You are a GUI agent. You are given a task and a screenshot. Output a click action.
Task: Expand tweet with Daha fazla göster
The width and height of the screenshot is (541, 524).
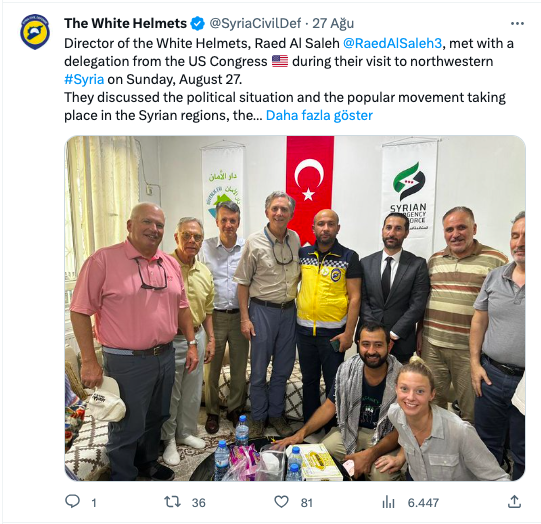pos(319,115)
